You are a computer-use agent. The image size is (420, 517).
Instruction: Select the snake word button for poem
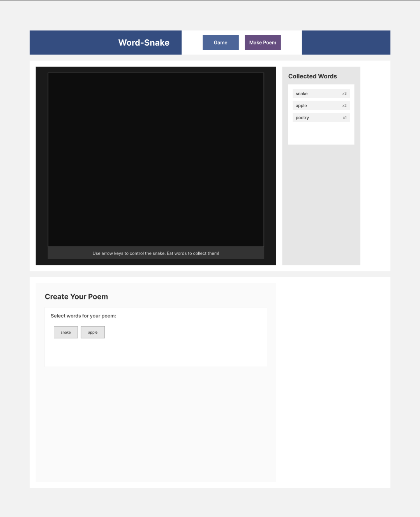pyautogui.click(x=66, y=332)
